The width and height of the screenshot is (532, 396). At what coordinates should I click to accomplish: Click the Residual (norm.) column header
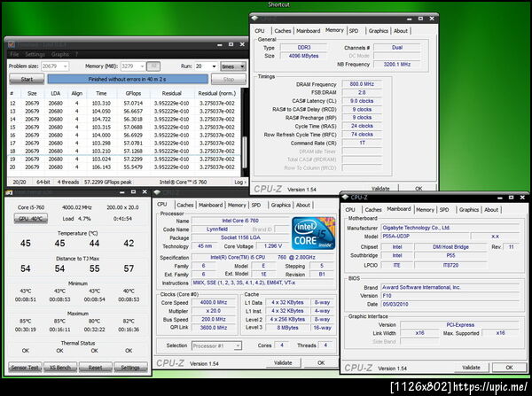[217, 93]
